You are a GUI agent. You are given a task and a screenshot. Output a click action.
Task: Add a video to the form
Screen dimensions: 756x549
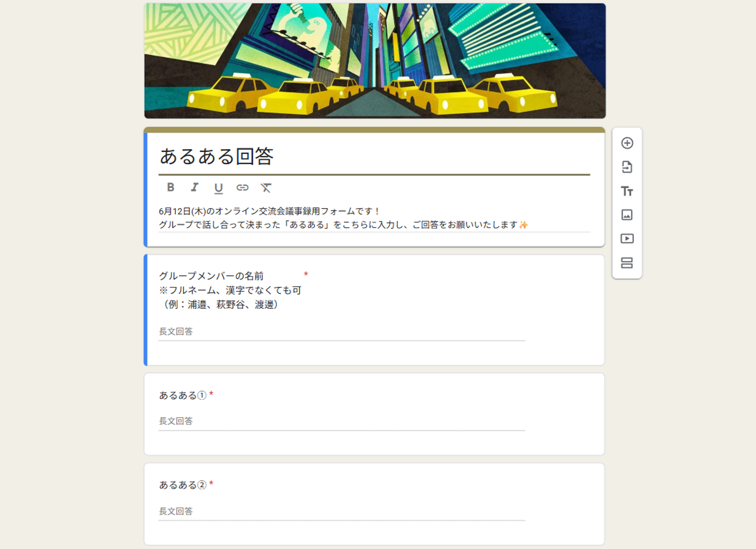(627, 239)
